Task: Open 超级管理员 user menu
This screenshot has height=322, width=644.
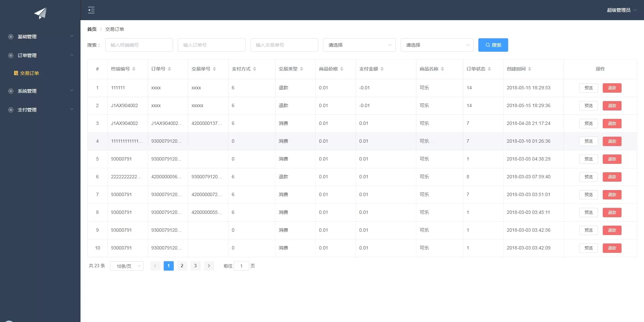Action: point(621,10)
